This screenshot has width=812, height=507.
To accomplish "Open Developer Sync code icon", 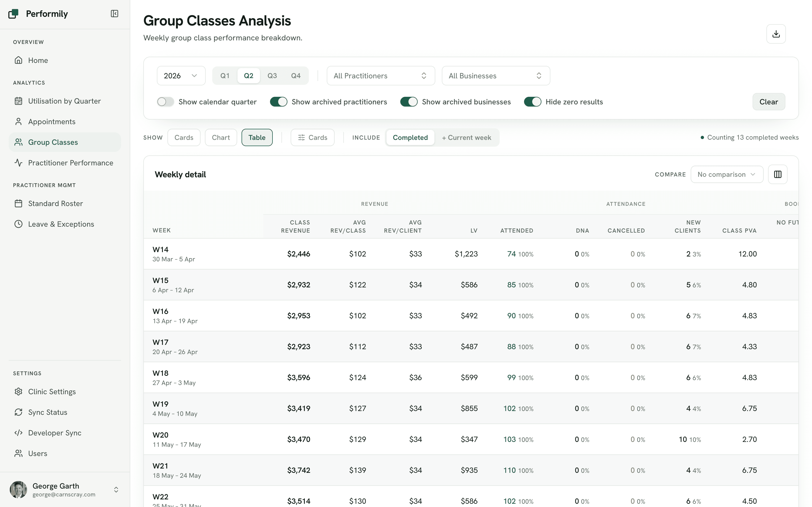I will pos(18,432).
